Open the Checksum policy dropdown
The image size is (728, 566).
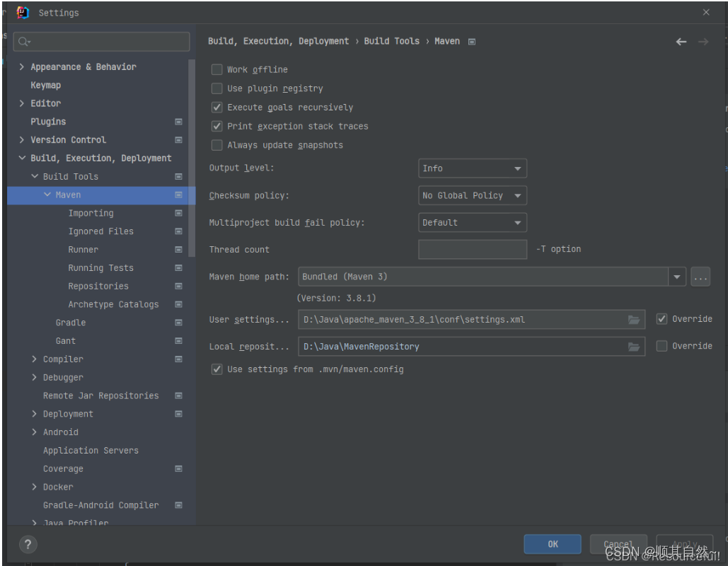[472, 195]
